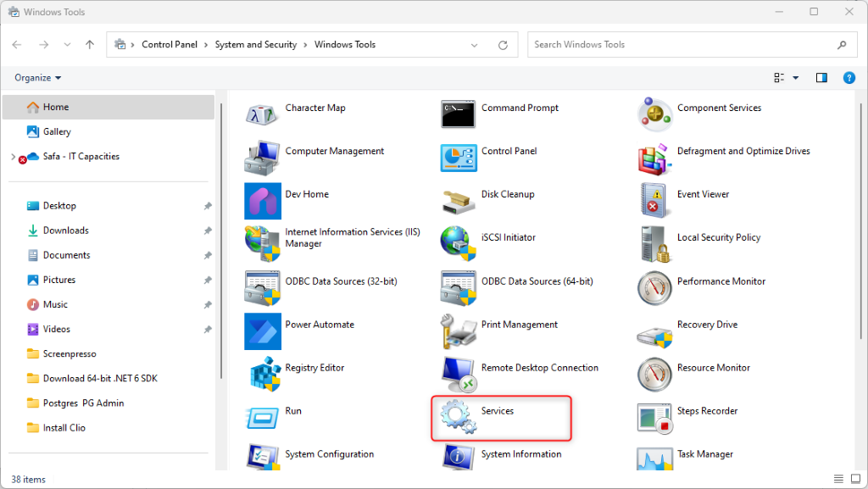Click the System and Security breadcrumb

pyautogui.click(x=256, y=45)
